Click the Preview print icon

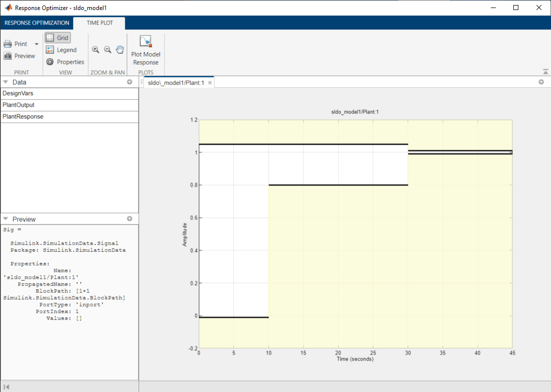[x=8, y=56]
